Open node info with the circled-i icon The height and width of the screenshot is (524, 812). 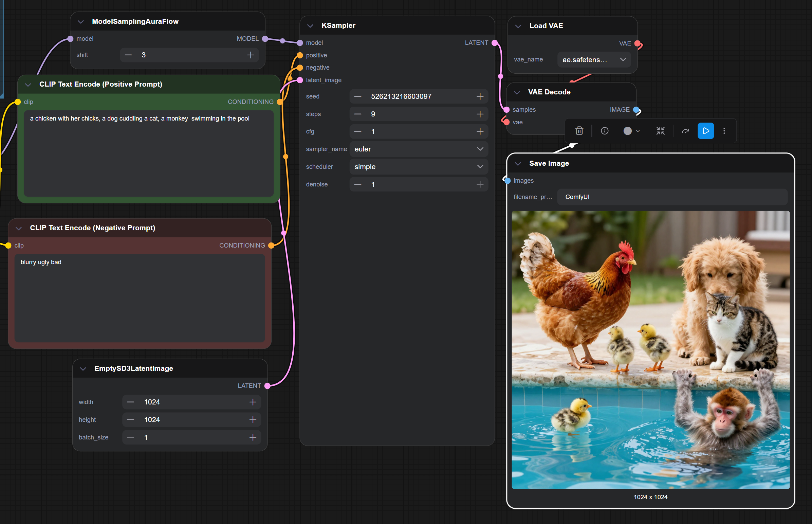[605, 131]
